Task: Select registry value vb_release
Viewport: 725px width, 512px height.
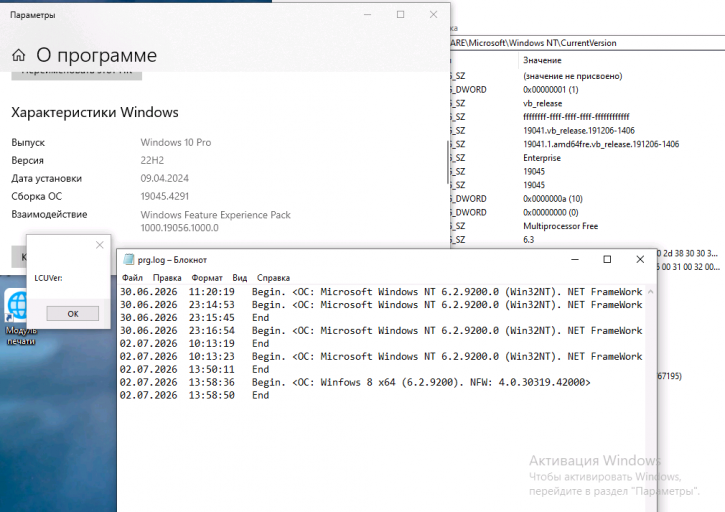Action: pos(542,103)
